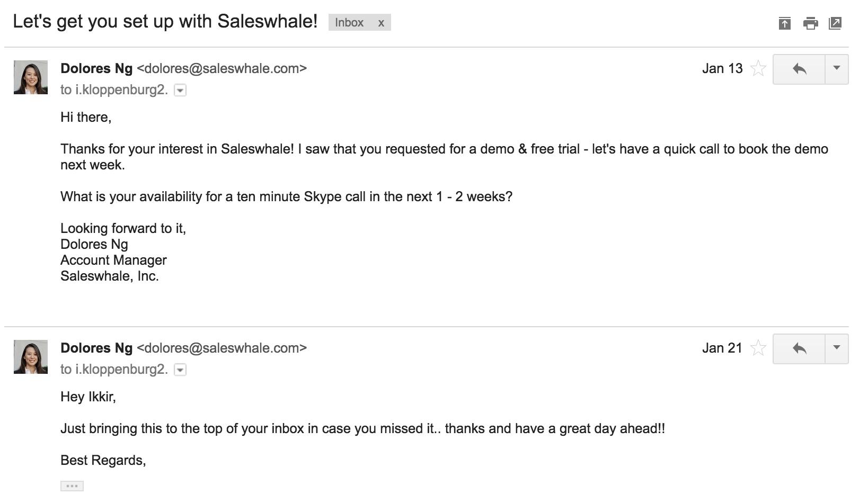Screen dimensions: 868x503
Task: Open more options for Jan 13 message
Action: [837, 68]
